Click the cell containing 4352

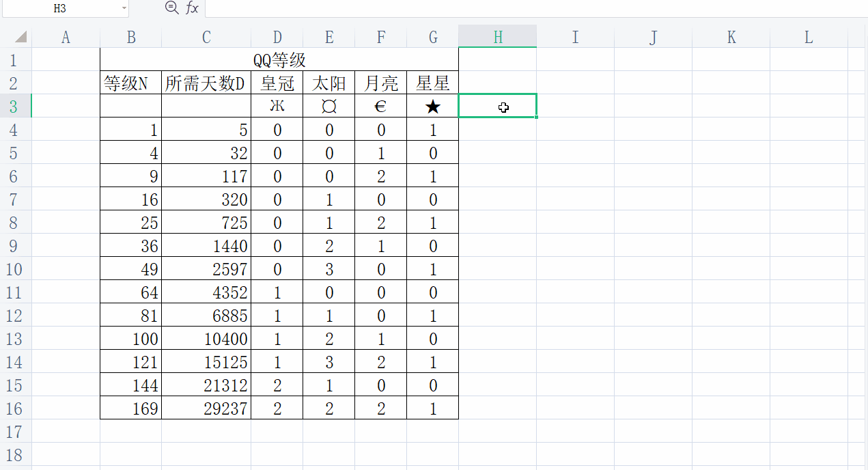(x=206, y=292)
